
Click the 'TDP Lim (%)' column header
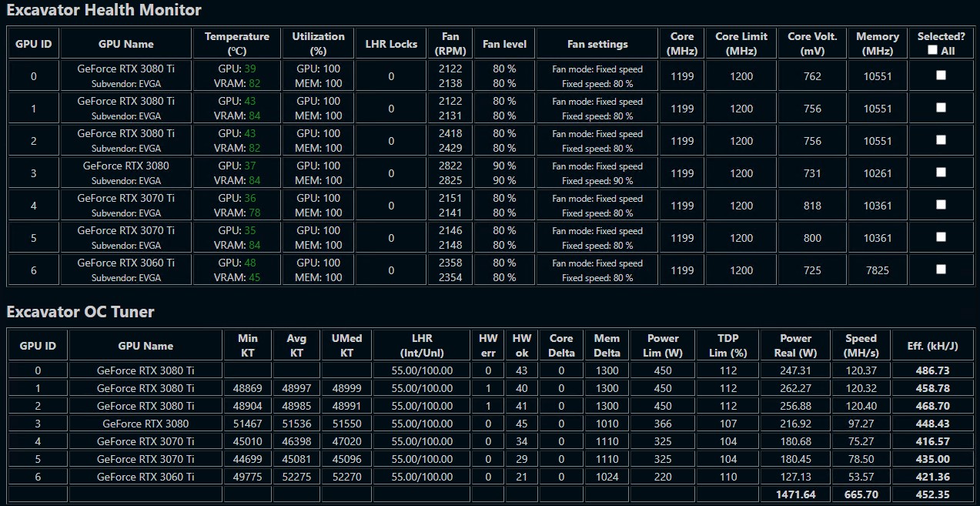(x=727, y=346)
